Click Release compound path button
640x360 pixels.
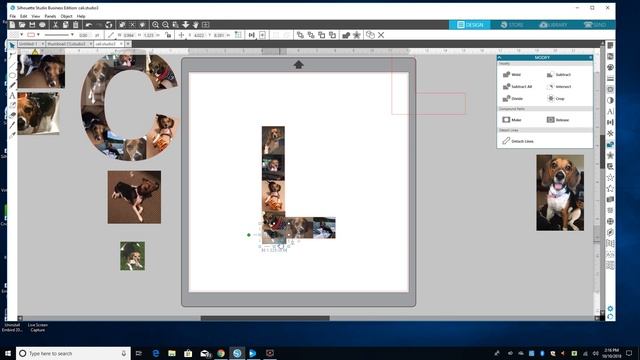pos(558,120)
